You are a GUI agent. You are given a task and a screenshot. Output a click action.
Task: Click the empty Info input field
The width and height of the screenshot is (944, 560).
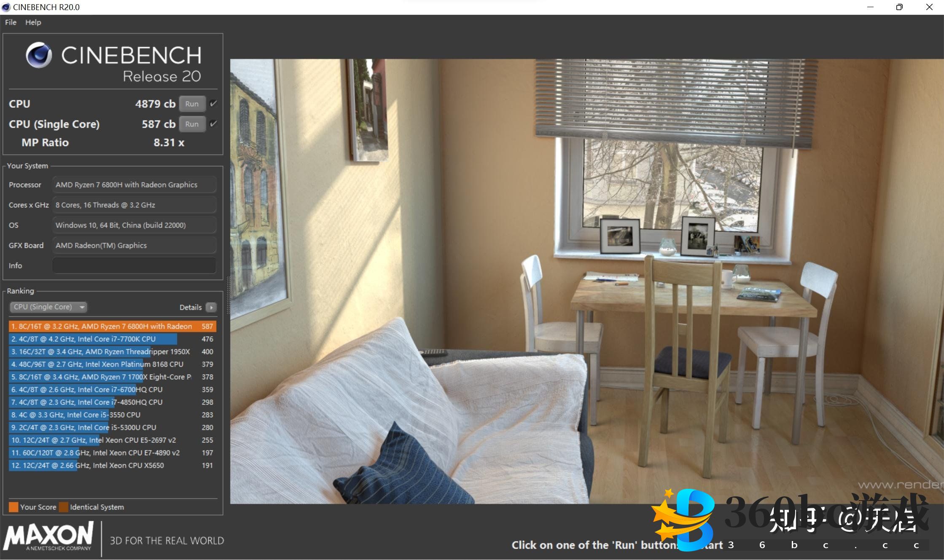coord(134,265)
